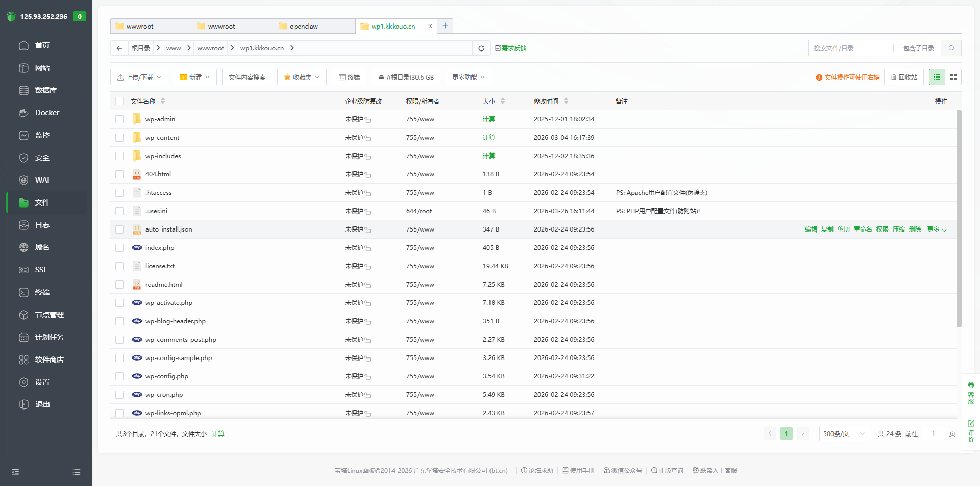Image resolution: width=980 pixels, height=486 pixels.
Task: Toggle the select-all files checkbox
Action: tap(119, 101)
